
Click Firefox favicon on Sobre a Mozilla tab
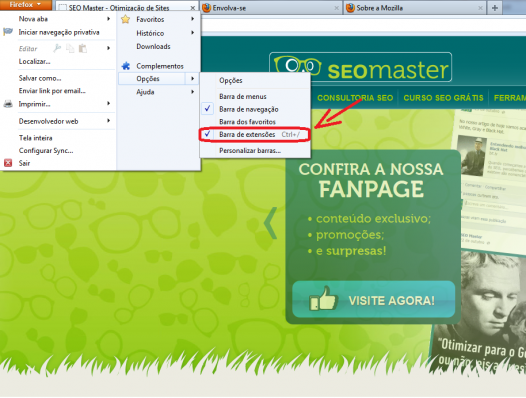coord(350,8)
